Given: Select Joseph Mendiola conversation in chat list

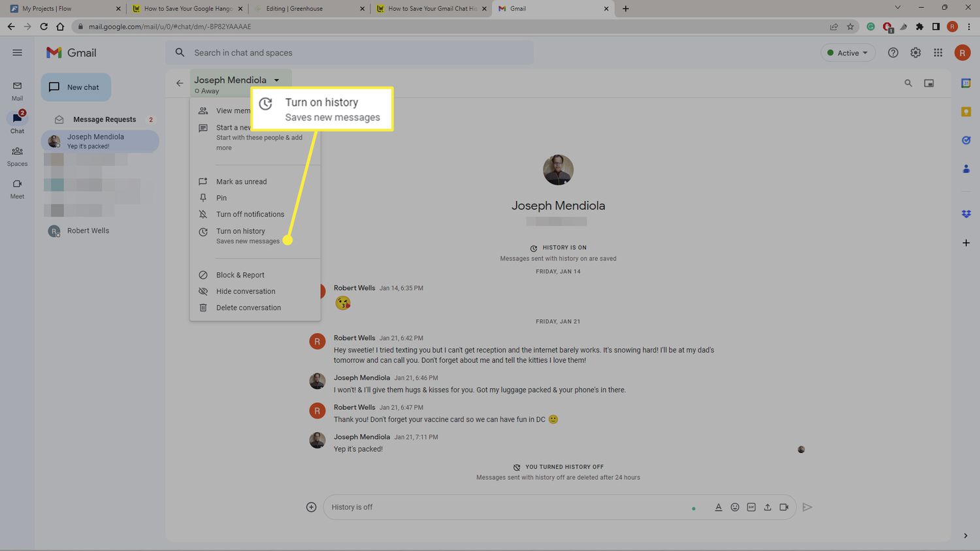Looking at the screenshot, I should click(x=100, y=141).
